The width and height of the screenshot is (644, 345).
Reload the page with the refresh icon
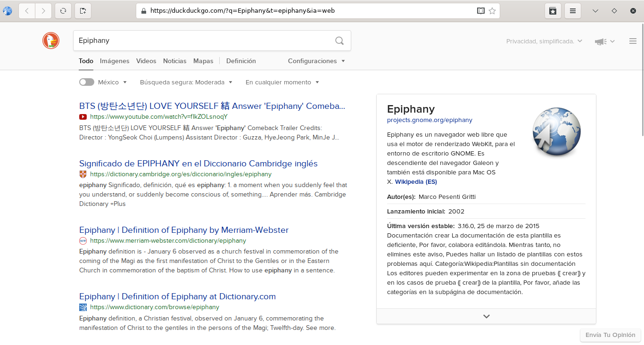[x=63, y=10]
